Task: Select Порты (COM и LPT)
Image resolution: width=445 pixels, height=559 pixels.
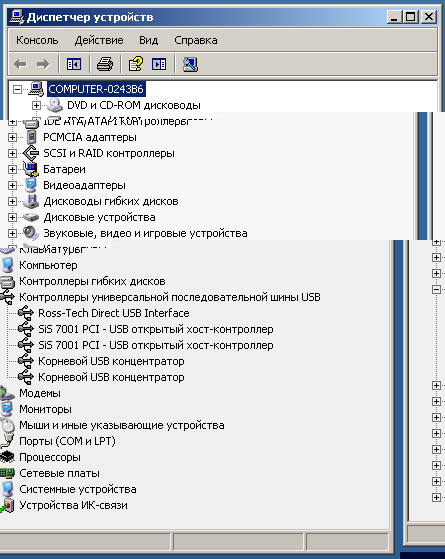Action: pos(67,442)
